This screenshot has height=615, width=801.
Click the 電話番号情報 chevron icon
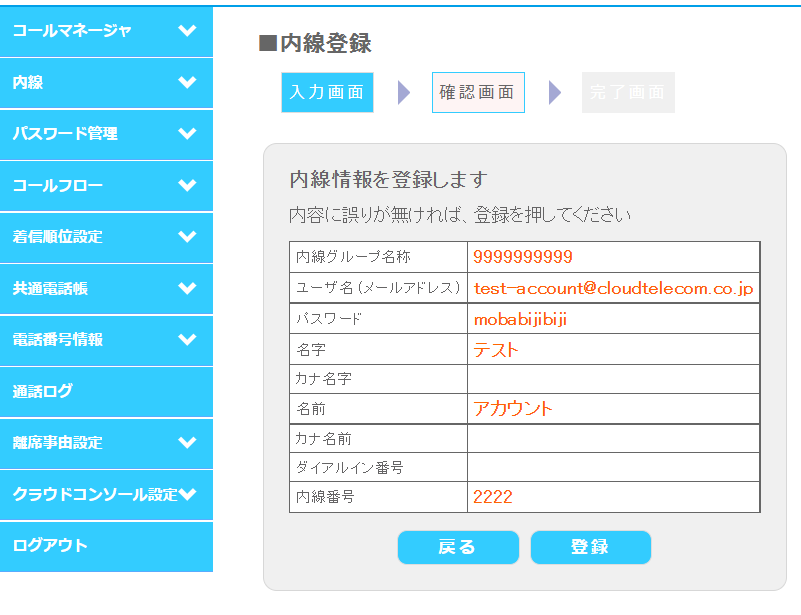(187, 340)
